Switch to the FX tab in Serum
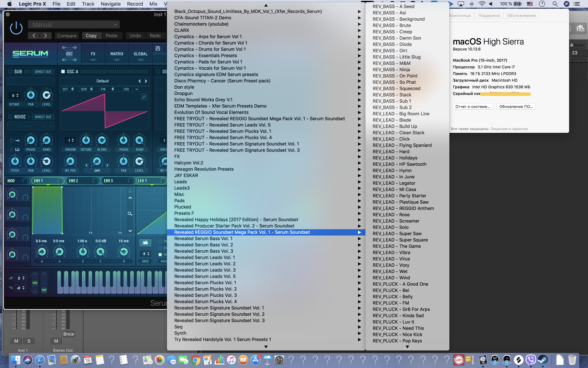Image resolution: width=588 pixels, height=368 pixels. (93, 54)
